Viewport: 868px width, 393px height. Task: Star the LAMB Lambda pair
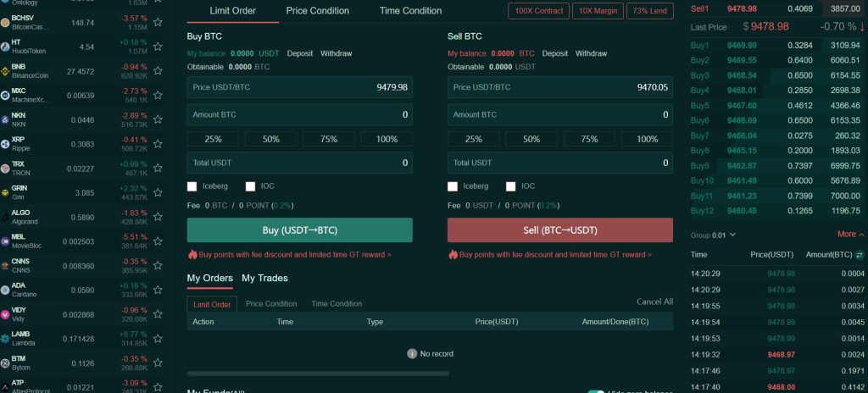click(x=158, y=339)
